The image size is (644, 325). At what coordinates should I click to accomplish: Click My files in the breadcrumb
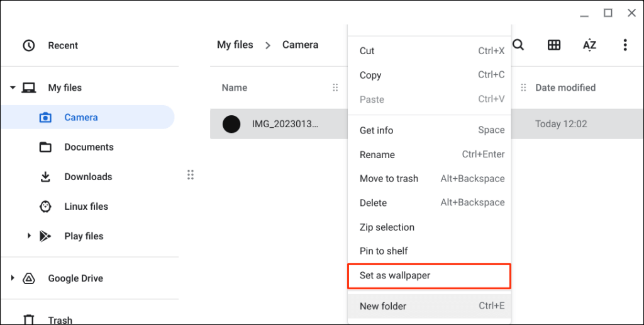(x=235, y=45)
